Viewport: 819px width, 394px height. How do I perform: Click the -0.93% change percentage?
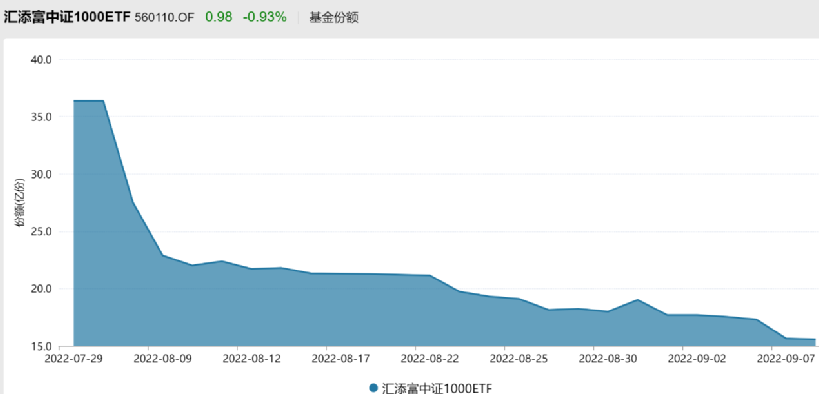265,17
